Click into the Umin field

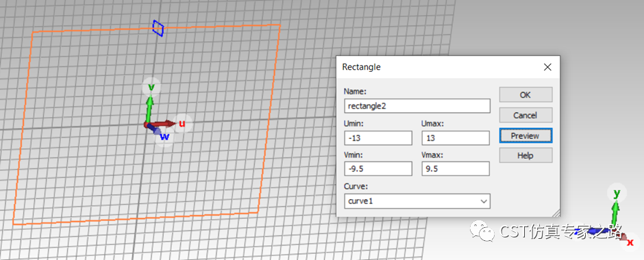[378, 138]
